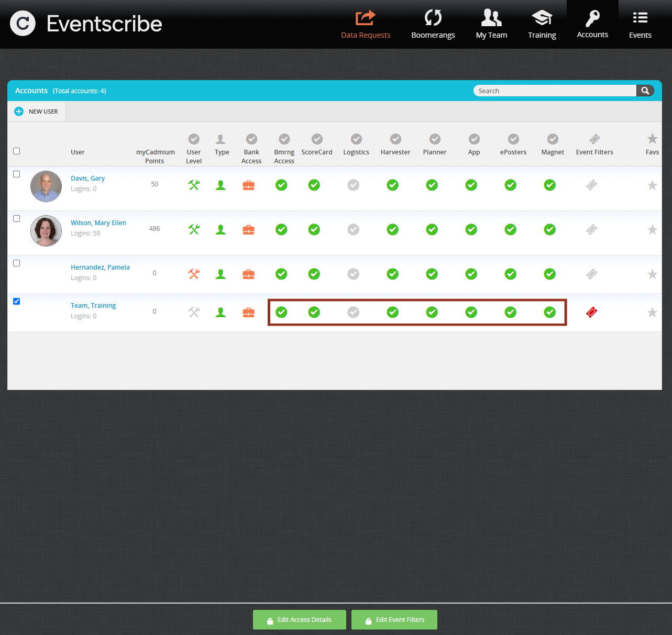Click Hernandez, Pamela orange tools icon
This screenshot has width=672, height=635.
tap(194, 274)
